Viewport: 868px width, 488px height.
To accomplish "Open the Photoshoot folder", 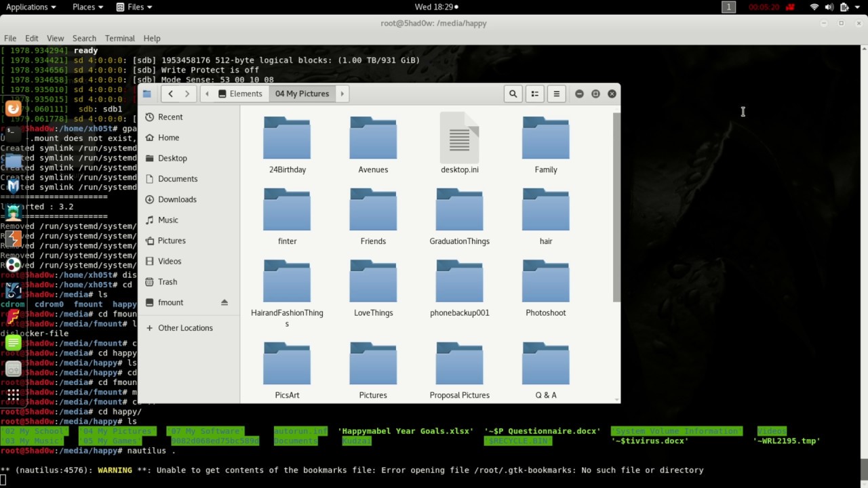I will click(545, 289).
